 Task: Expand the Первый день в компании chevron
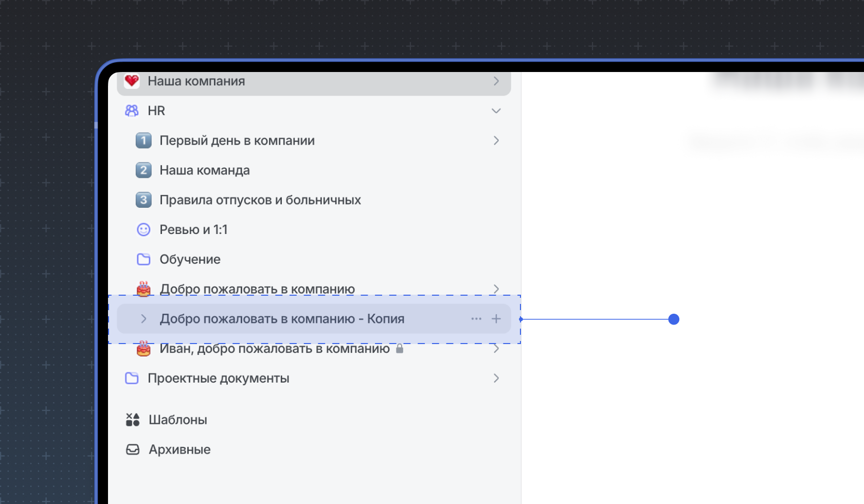(496, 140)
